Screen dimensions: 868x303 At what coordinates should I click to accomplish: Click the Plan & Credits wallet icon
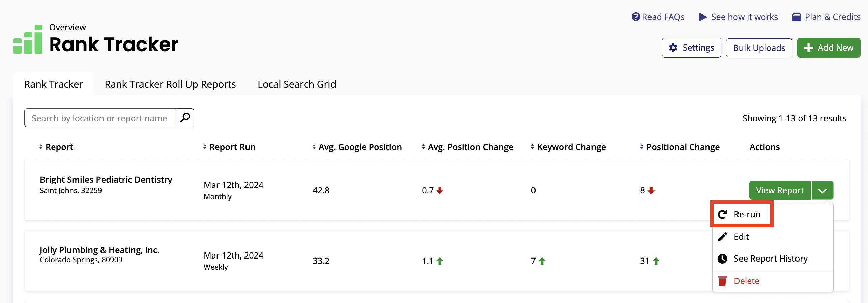pos(797,17)
